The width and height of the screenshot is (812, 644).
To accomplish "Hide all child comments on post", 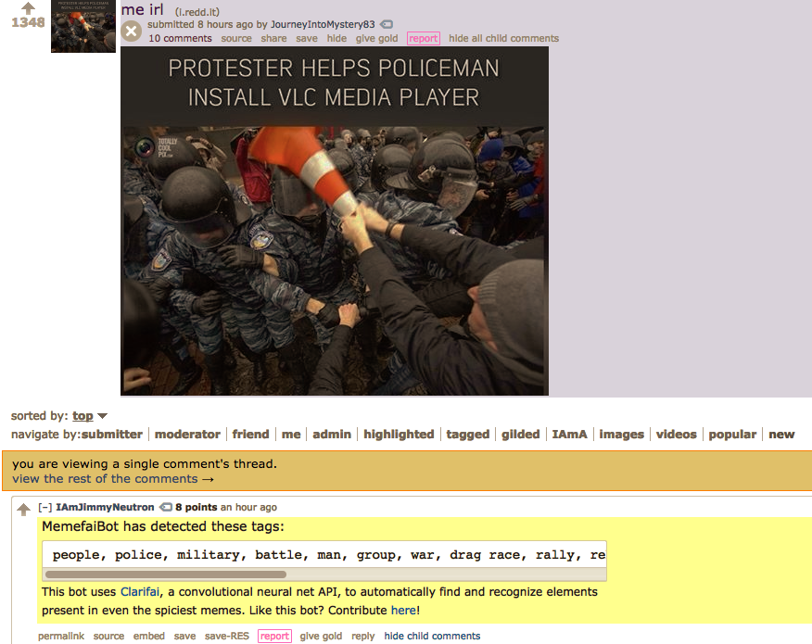I will point(503,38).
